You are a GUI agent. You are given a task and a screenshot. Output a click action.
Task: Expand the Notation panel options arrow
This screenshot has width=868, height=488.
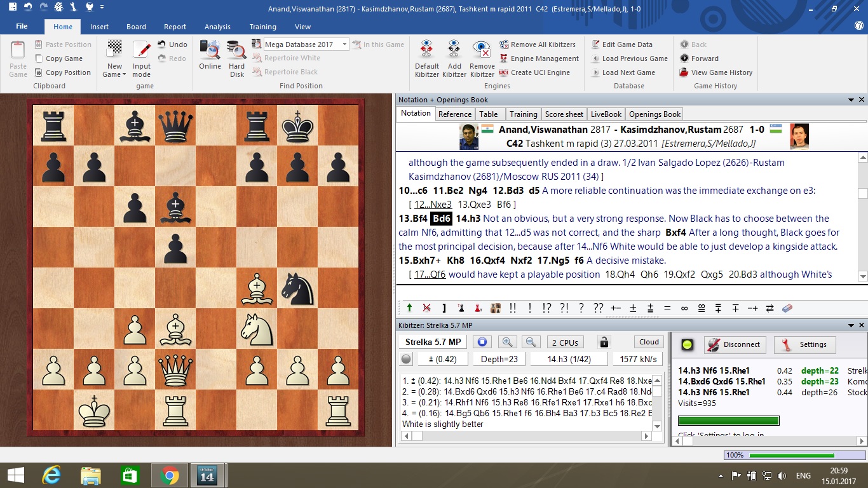[x=851, y=100]
